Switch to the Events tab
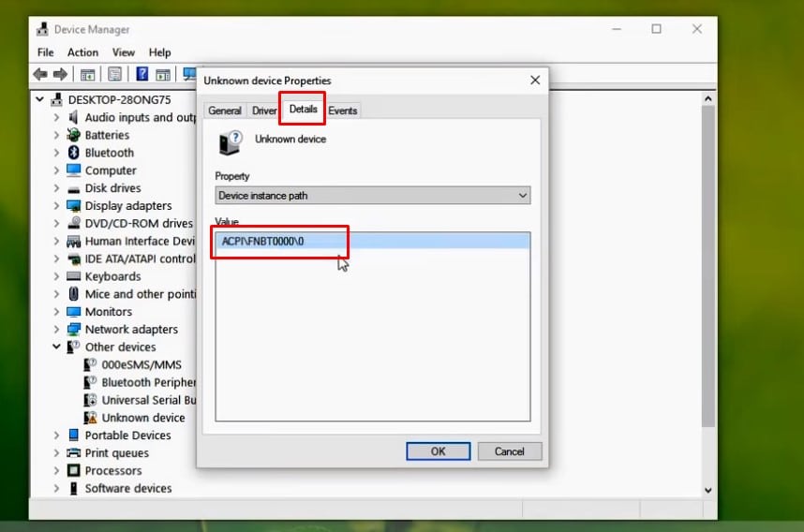This screenshot has width=804, height=532. pos(343,111)
